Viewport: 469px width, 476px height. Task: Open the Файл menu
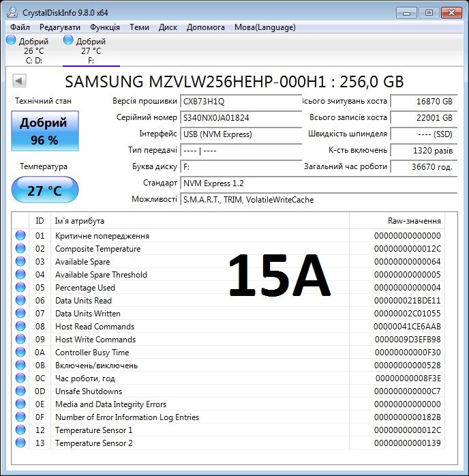[20, 27]
